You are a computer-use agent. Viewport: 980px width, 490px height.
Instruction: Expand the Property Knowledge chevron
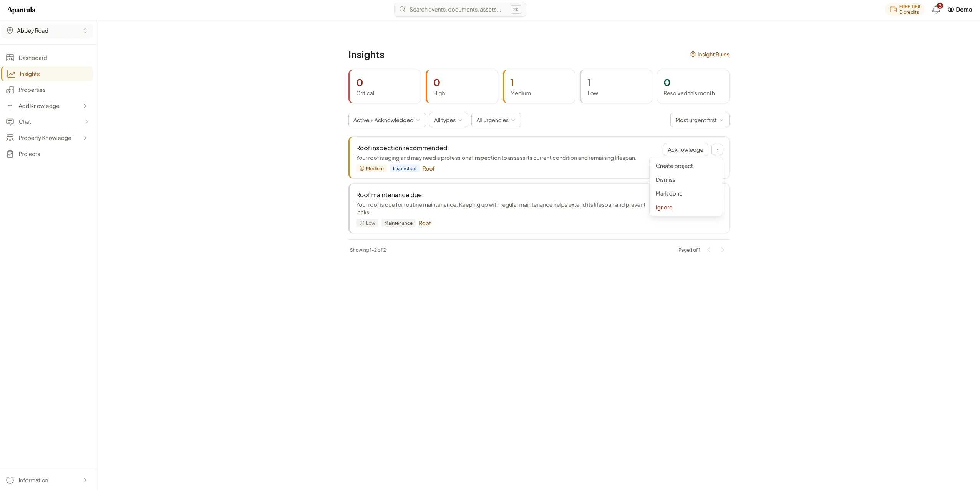85,138
